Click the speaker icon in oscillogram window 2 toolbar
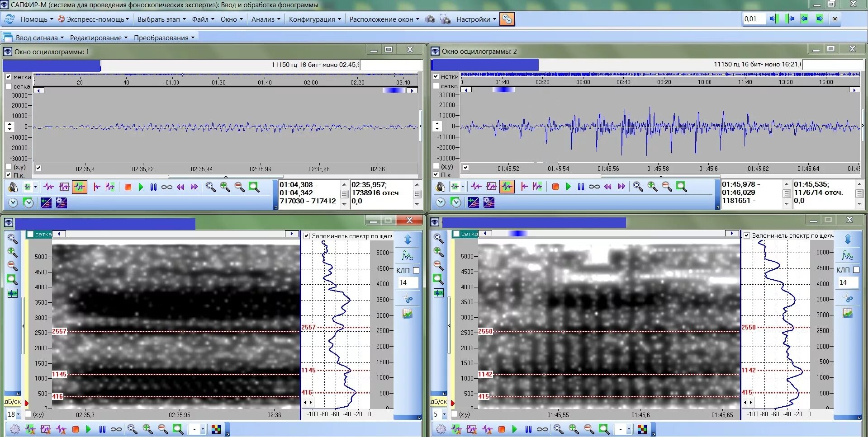The height and width of the screenshot is (437, 868). click(x=441, y=186)
